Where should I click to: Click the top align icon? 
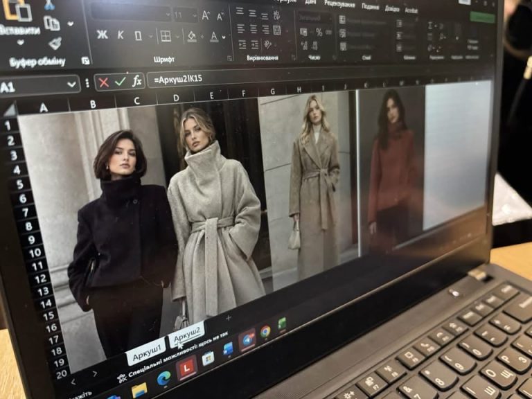point(240,11)
